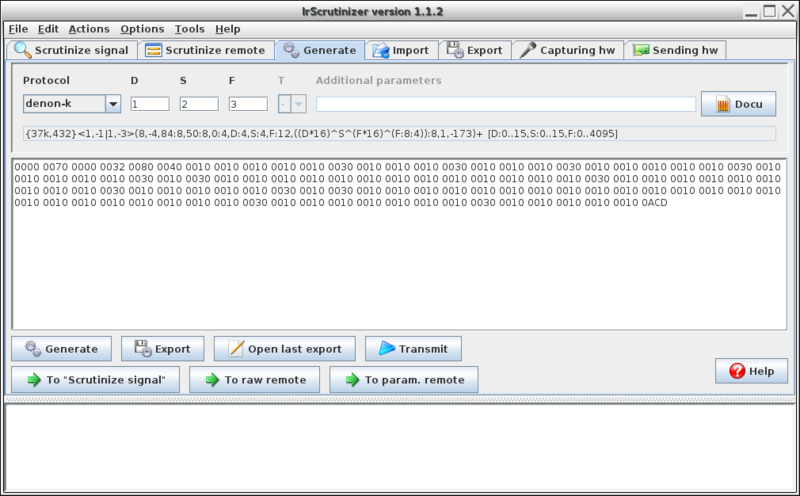Open the Import tab
This screenshot has height=496, width=800.
pyautogui.click(x=400, y=50)
